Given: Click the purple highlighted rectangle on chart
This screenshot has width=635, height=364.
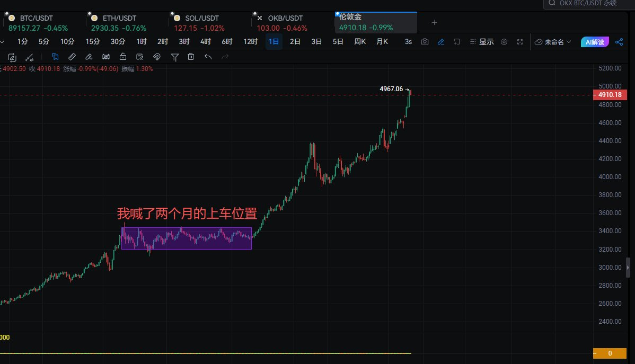Looking at the screenshot, I should point(187,238).
